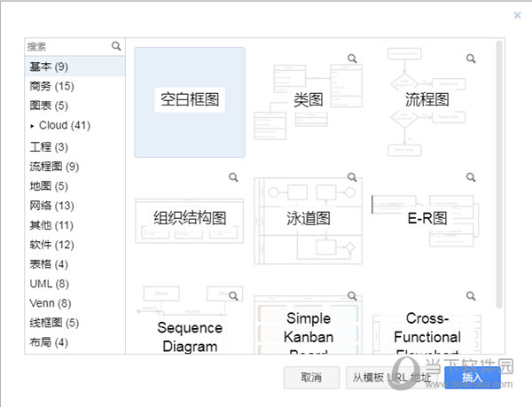This screenshot has width=532, height=407.
Task: Open the 表格 (4) category
Action: pyautogui.click(x=75, y=264)
